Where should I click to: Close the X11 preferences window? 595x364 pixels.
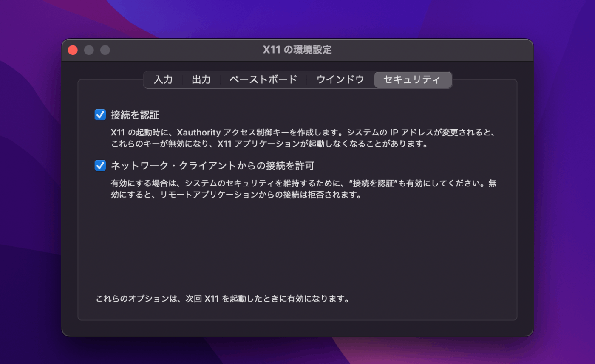click(x=73, y=50)
